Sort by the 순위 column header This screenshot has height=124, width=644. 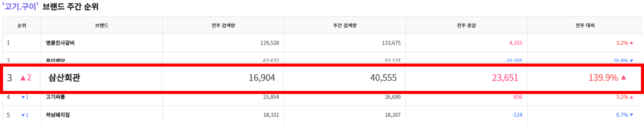click(22, 25)
